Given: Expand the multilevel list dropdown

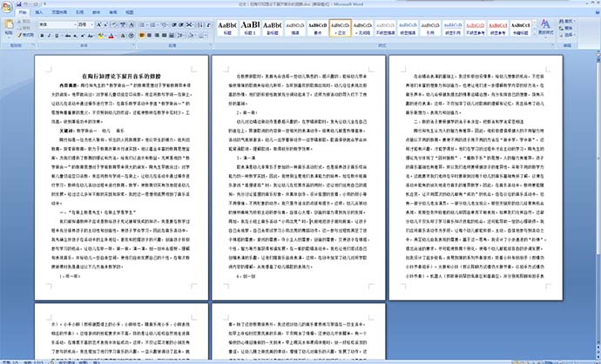Looking at the screenshot, I should coord(167,24).
